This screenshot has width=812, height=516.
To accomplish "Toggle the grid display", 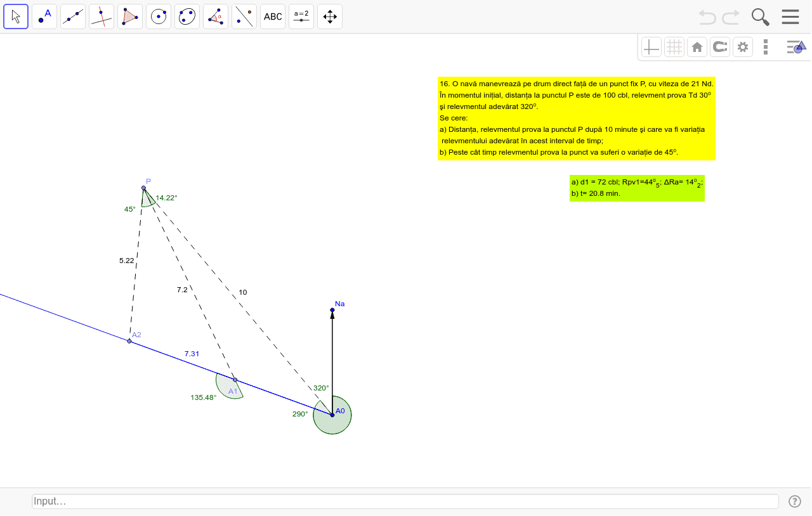I will 674,47.
